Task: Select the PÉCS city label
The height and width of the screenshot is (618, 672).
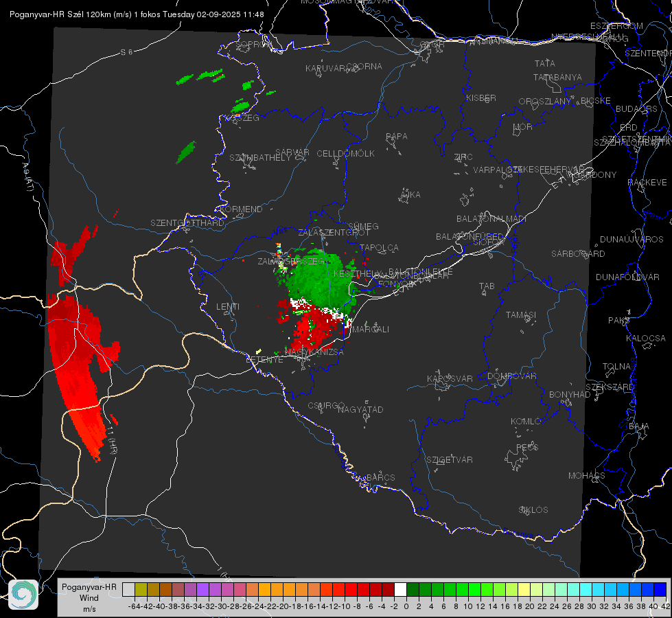Action: pos(526,448)
